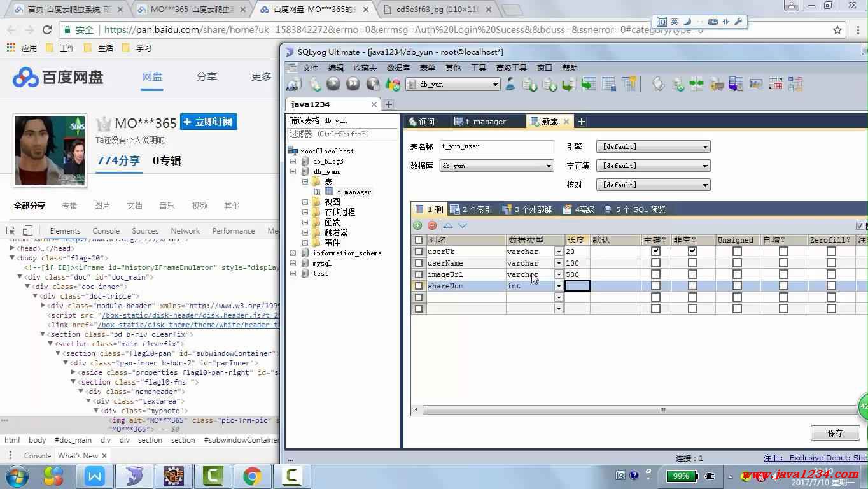Click the 过滤器 filter input in object browser
Screen dimensions: 868x489
click(x=342, y=134)
